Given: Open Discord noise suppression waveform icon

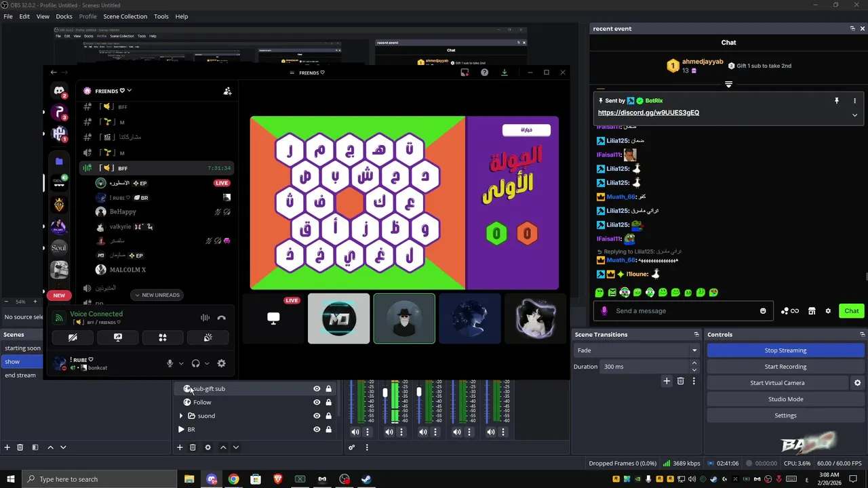Looking at the screenshot, I should pyautogui.click(x=205, y=318).
